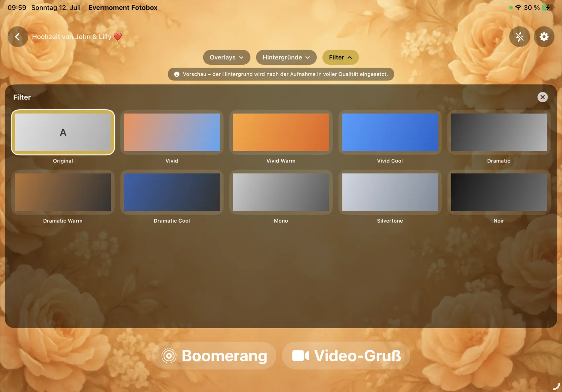
Task: Click the video camera icon
Action: pos(301,356)
